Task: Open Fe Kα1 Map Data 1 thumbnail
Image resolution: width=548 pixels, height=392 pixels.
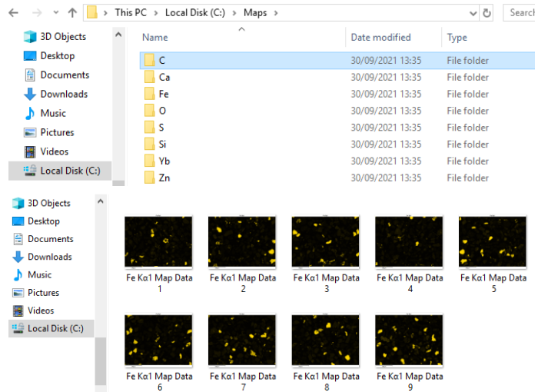Action: tap(158, 241)
